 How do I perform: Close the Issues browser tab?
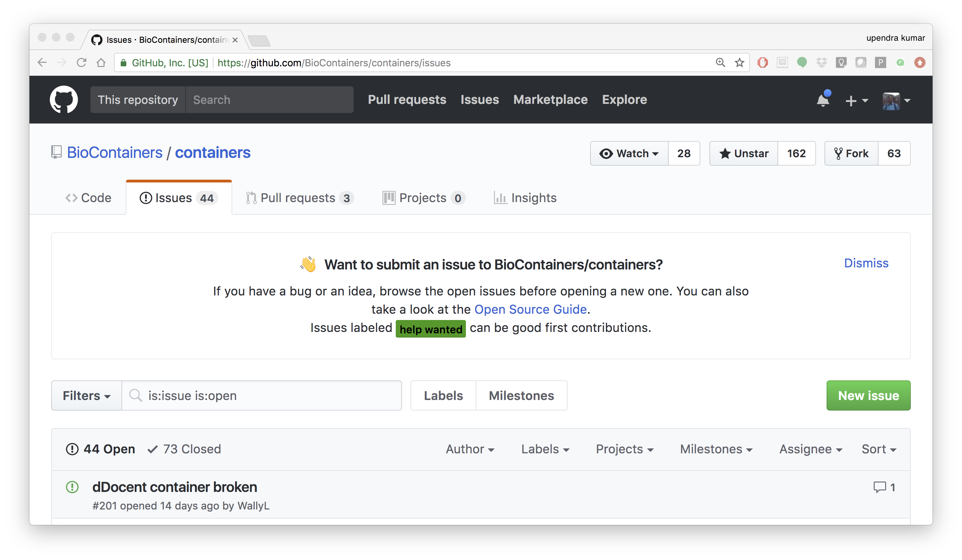tap(235, 40)
